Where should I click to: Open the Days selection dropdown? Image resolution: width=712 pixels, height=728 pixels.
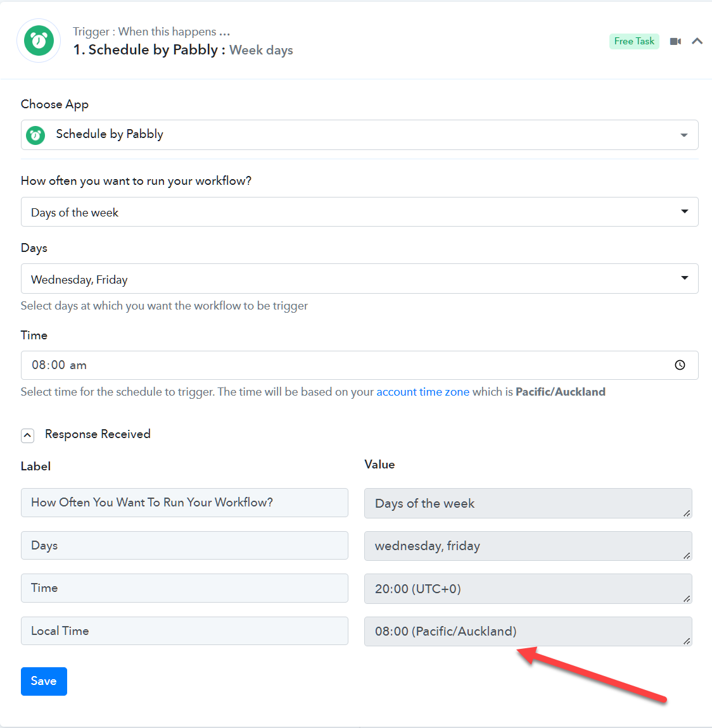click(359, 279)
